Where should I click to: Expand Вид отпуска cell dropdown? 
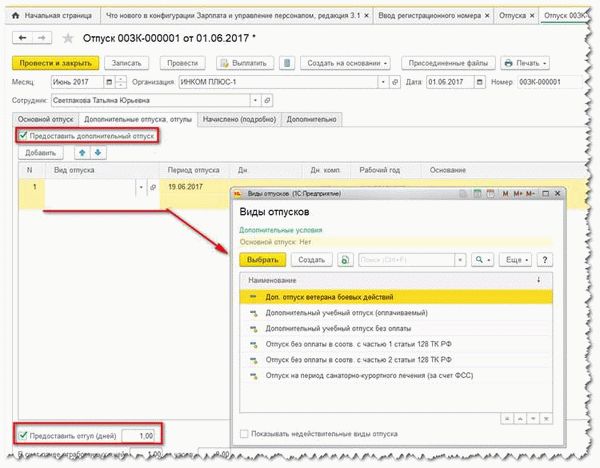[x=141, y=187]
